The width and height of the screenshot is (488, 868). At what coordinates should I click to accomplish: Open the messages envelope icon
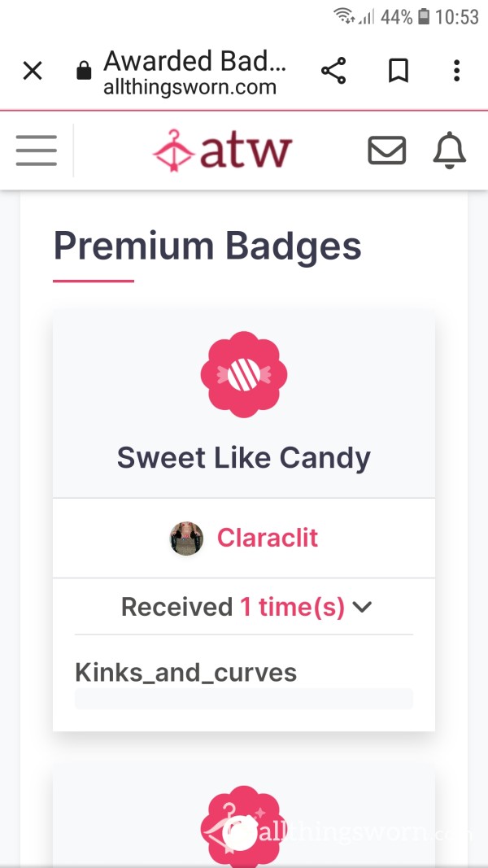coord(387,150)
